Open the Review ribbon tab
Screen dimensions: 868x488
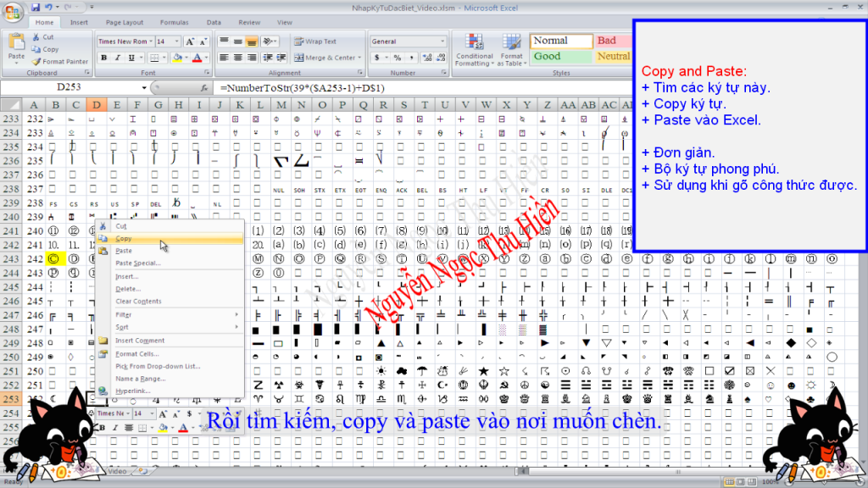tap(249, 23)
